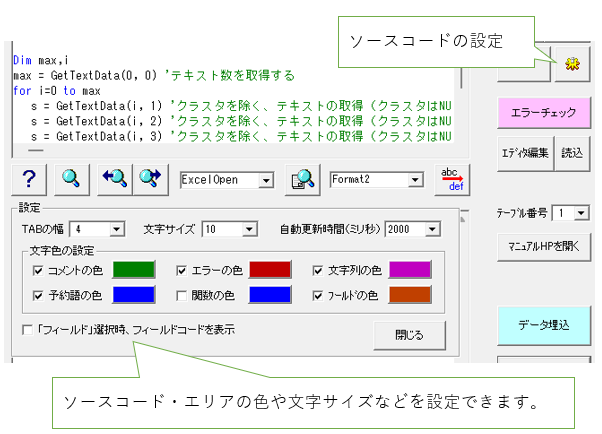602x434 pixels.
Task: Click the magnifier search icon
Action: point(71,179)
